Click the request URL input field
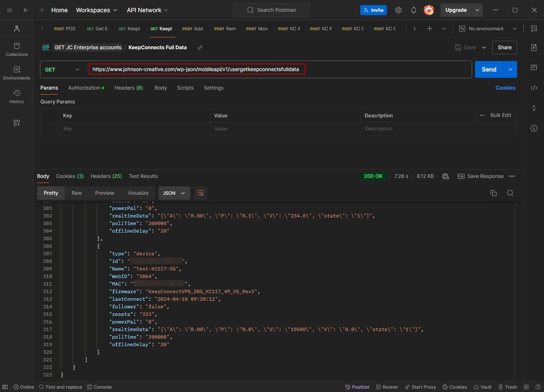Image resolution: width=544 pixels, height=392 pixels. (196, 69)
